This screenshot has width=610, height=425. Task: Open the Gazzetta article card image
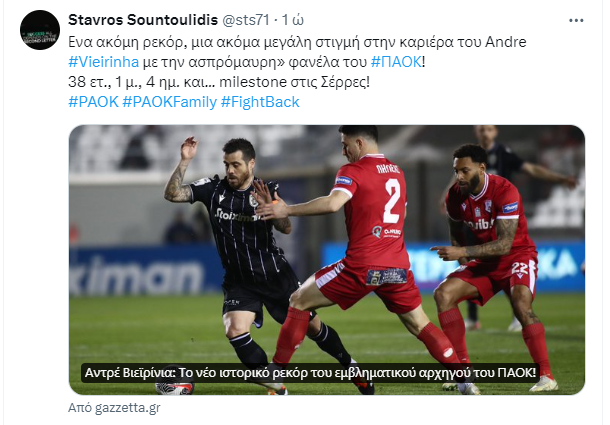[x=327, y=260]
